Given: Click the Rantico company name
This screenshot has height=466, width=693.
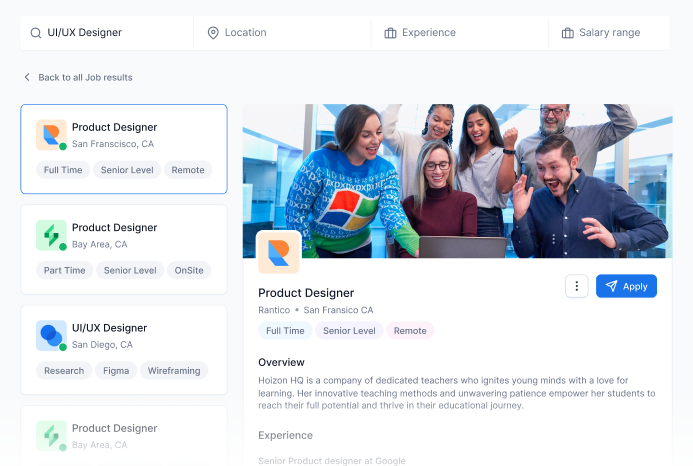Looking at the screenshot, I should [274, 310].
